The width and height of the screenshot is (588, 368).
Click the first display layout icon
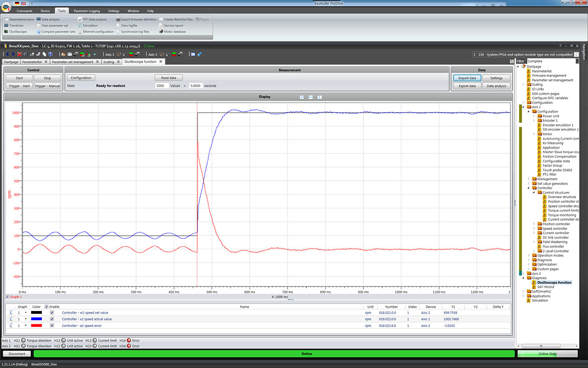coord(302,97)
